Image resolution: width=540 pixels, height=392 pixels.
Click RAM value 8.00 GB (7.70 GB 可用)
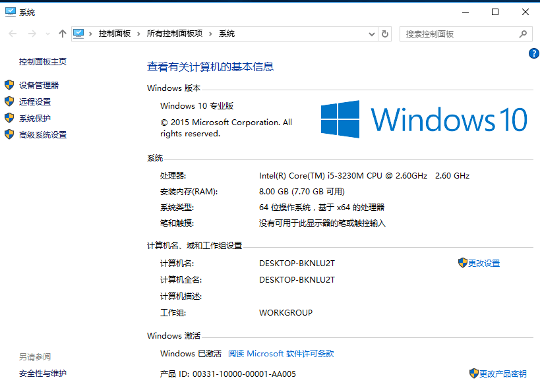coord(302,191)
